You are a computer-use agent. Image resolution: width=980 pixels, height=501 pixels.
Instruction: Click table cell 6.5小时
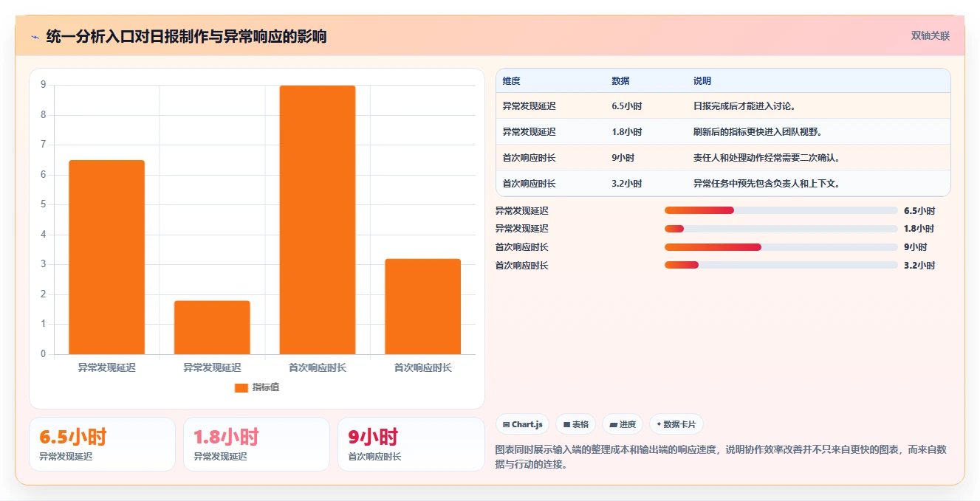(x=626, y=106)
